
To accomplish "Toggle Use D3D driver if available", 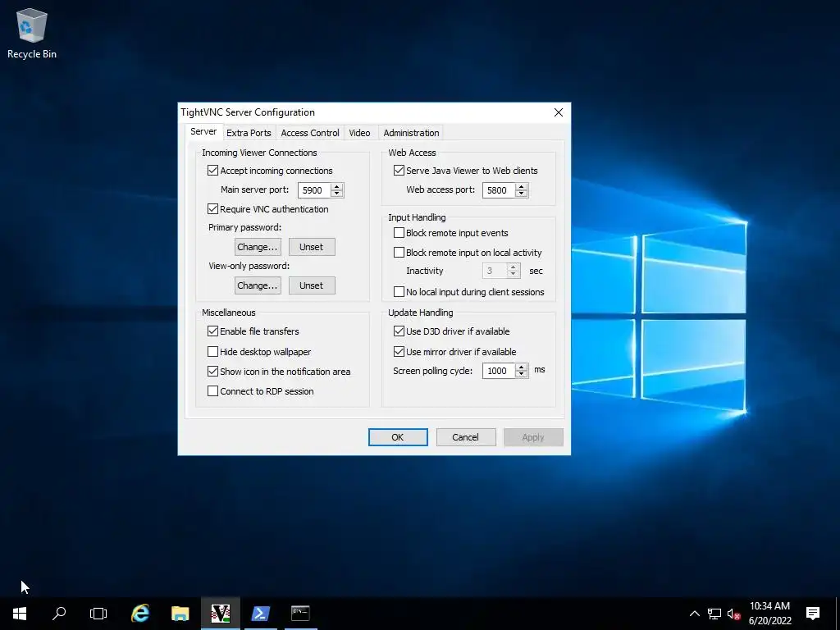I will coord(399,331).
